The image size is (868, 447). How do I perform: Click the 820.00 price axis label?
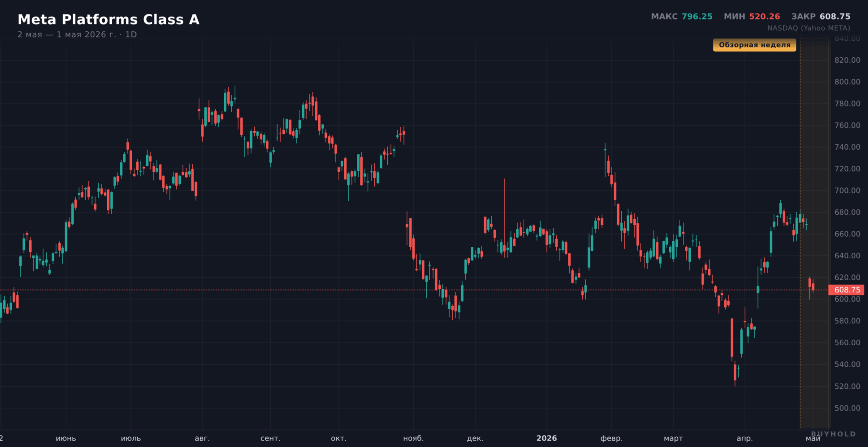tap(847, 60)
